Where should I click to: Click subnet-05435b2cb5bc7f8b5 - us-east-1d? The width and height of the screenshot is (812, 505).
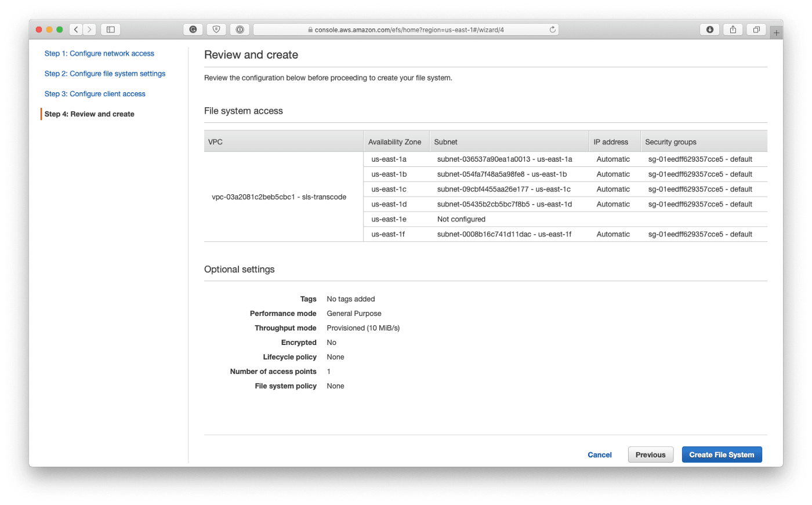[x=505, y=205]
